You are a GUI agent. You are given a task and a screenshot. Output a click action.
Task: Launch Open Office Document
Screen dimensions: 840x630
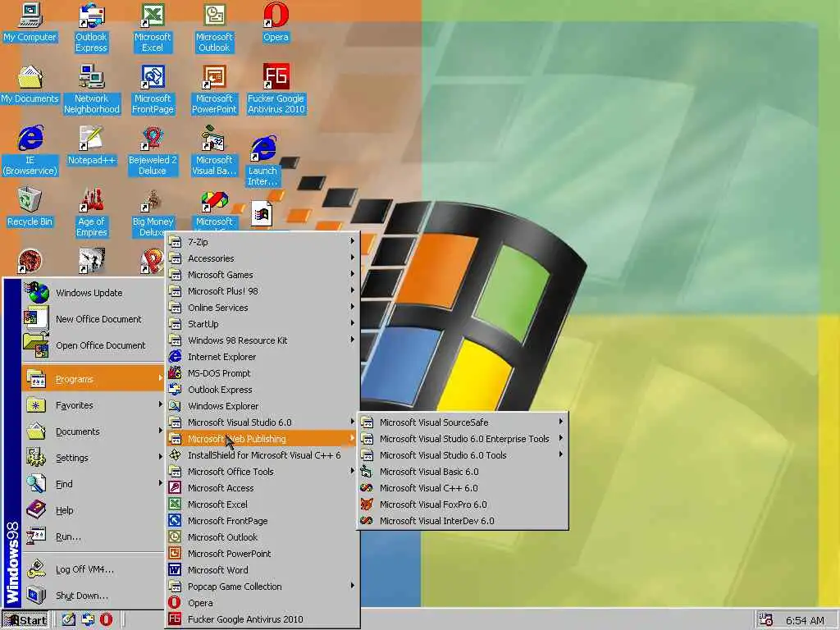click(x=94, y=345)
